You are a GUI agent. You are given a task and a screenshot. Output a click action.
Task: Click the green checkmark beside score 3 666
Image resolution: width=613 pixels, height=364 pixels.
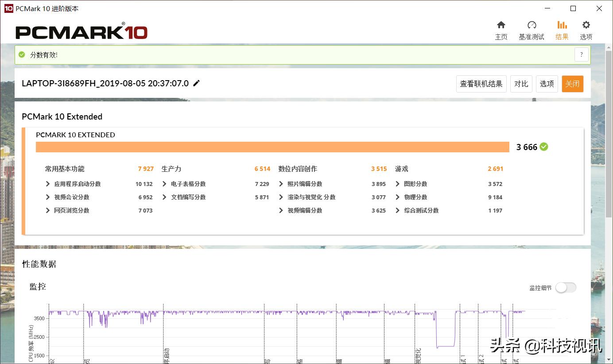543,147
